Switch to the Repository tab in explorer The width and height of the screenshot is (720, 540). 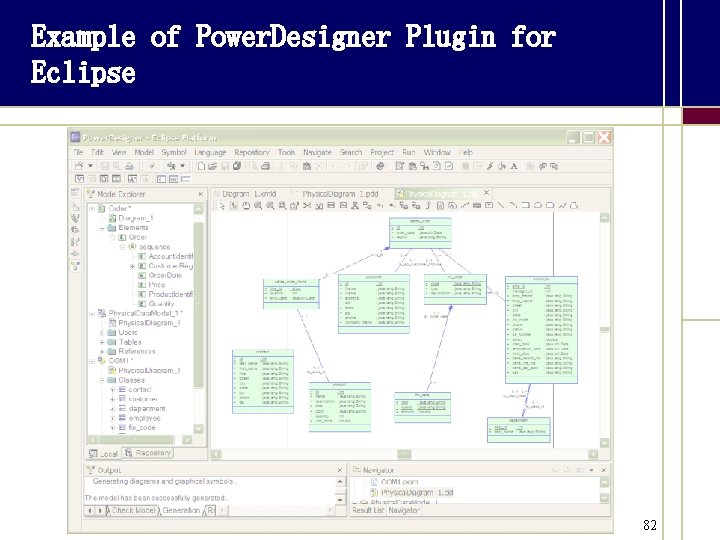[x=148, y=453]
